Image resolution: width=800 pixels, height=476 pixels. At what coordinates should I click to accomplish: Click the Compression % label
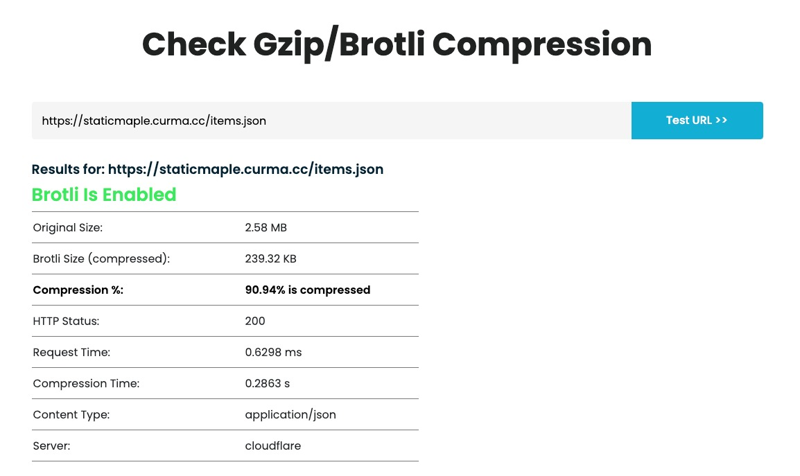click(x=78, y=290)
